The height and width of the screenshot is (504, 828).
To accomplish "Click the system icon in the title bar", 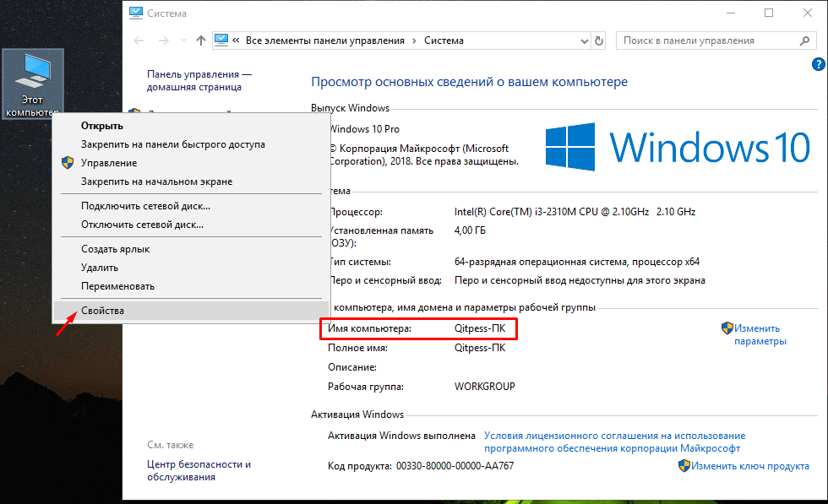I will tap(136, 14).
